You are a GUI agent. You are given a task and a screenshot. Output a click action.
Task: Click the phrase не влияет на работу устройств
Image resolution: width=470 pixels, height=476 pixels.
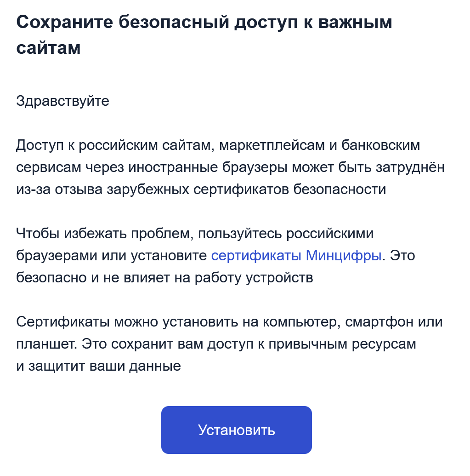point(208,277)
